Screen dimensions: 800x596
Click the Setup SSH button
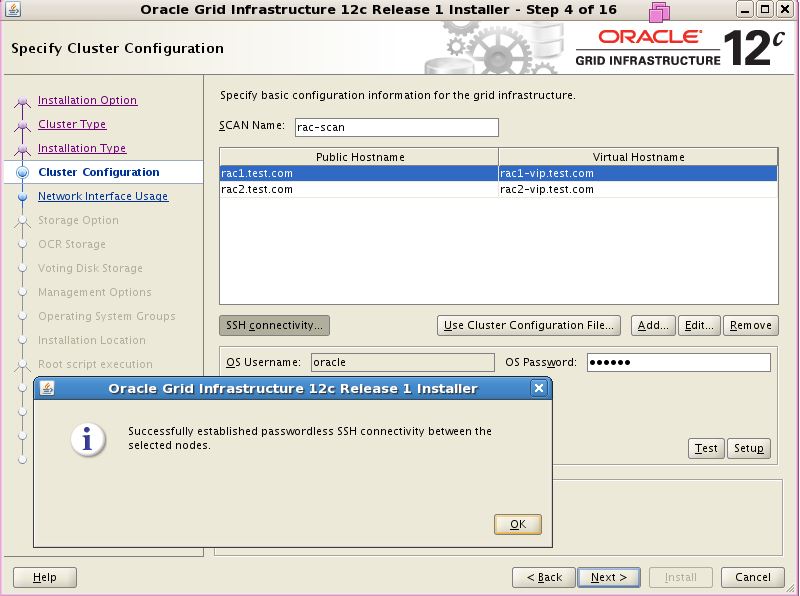tap(748, 448)
